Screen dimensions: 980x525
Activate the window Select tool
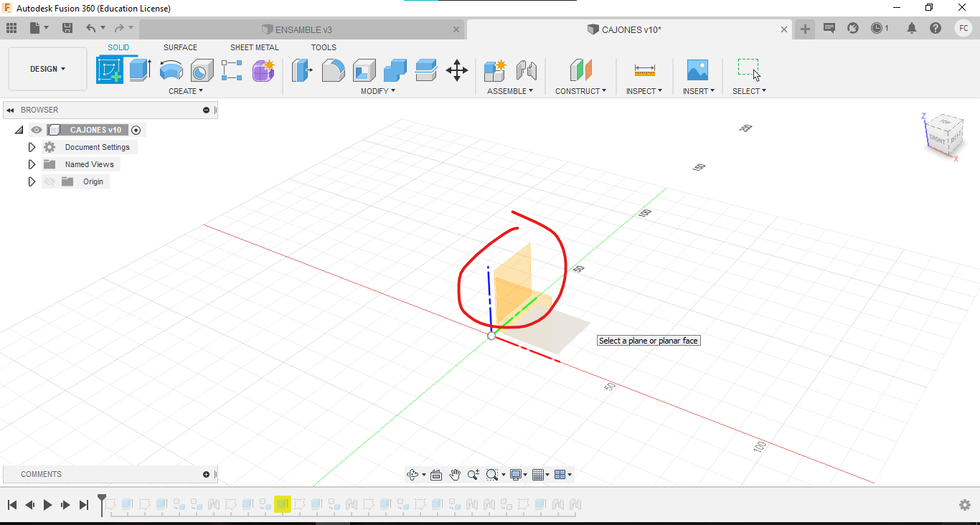749,70
